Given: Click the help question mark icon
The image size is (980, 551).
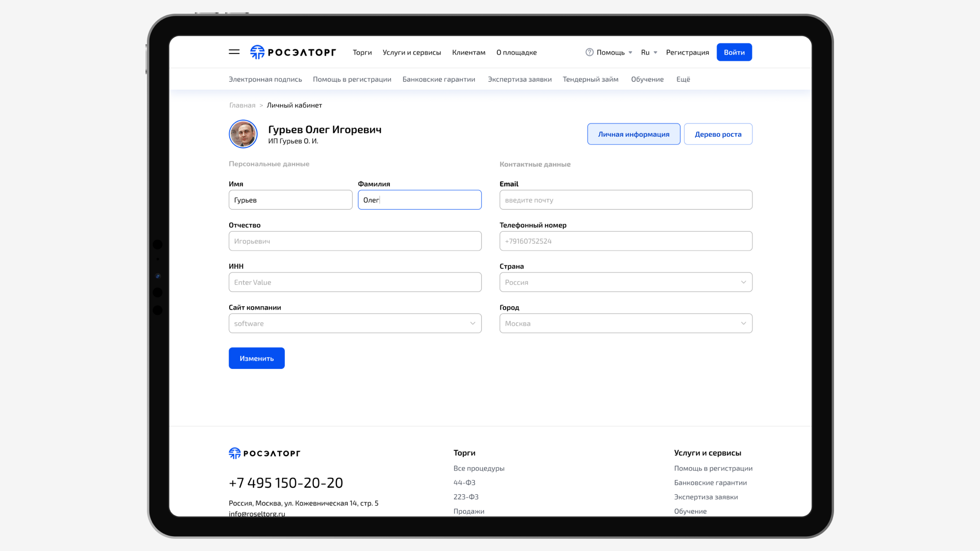Looking at the screenshot, I should 590,52.
